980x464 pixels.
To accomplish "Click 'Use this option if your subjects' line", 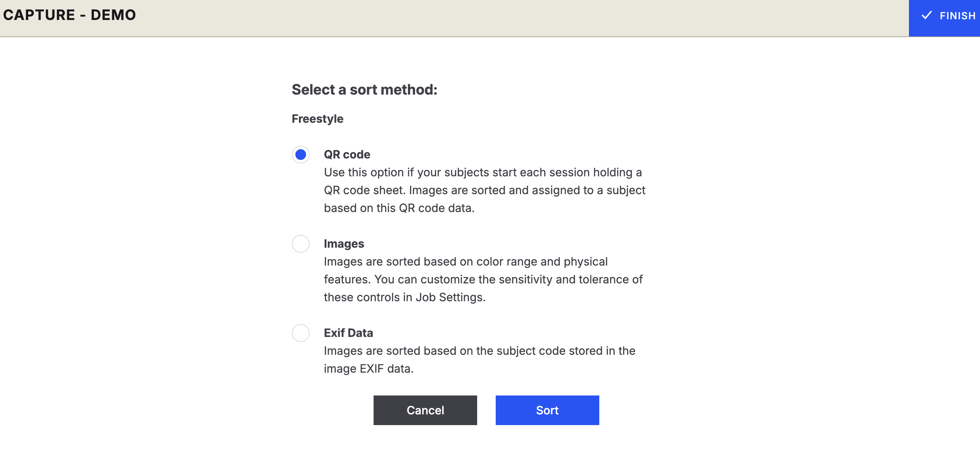I will tap(483, 172).
